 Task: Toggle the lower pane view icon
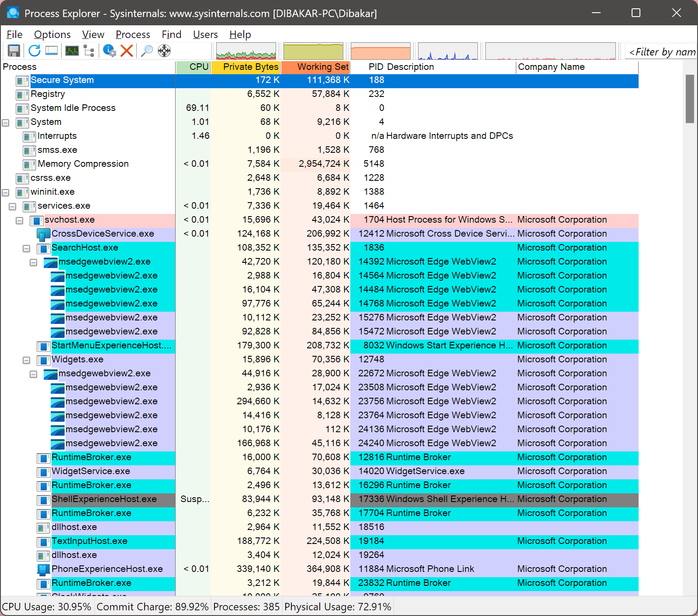(x=52, y=51)
